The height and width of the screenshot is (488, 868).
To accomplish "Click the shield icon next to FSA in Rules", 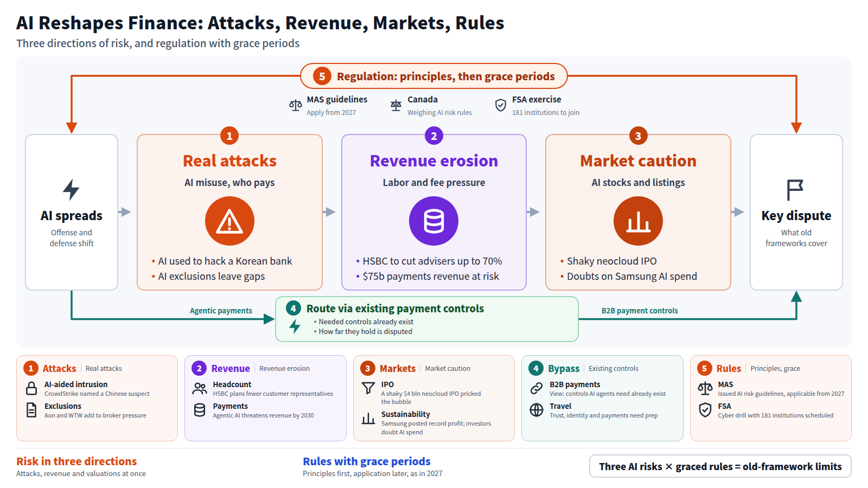I will 705,410.
